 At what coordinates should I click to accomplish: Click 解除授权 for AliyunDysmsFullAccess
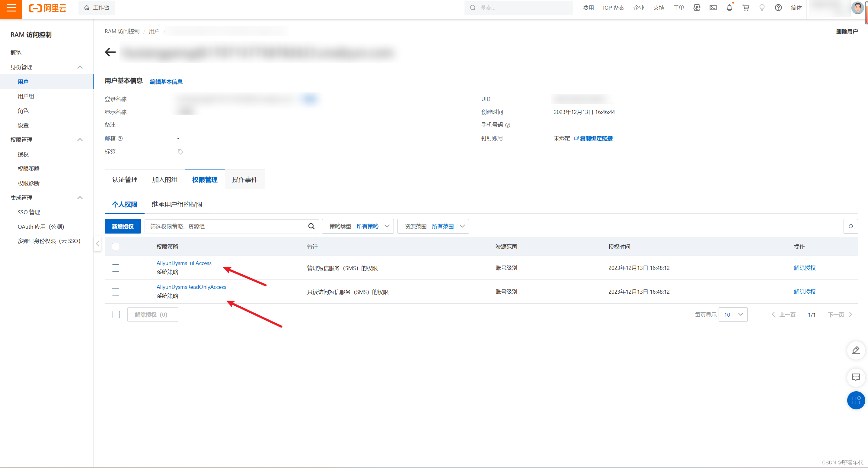[x=805, y=268]
